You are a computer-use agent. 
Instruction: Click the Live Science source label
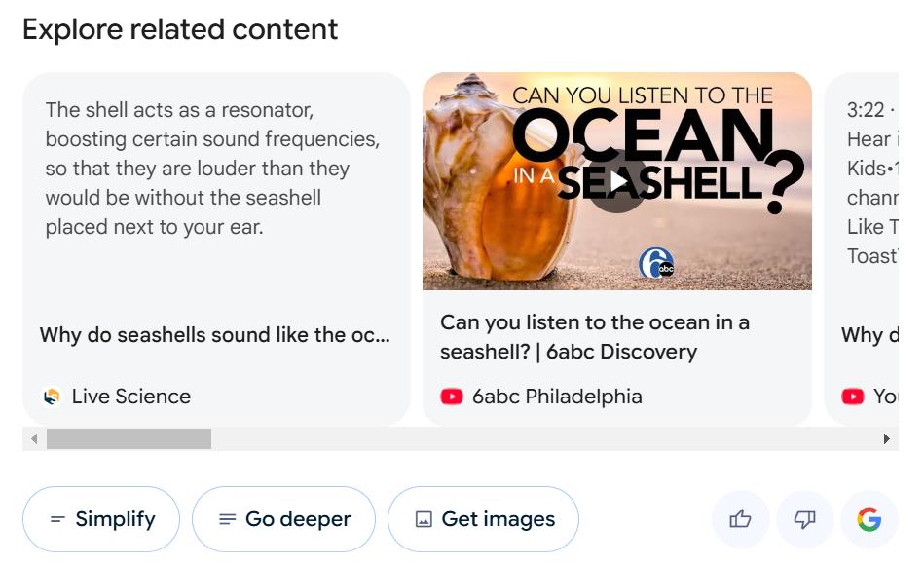pyautogui.click(x=130, y=397)
